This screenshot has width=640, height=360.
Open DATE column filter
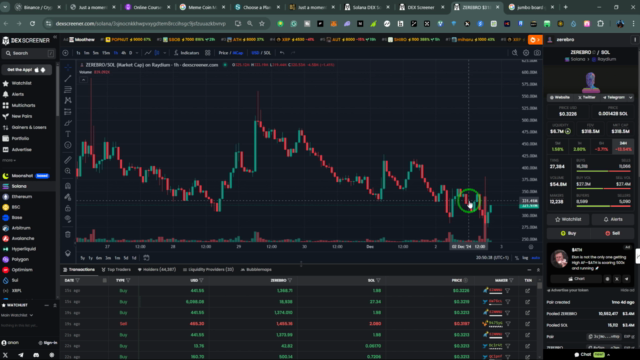78,280
